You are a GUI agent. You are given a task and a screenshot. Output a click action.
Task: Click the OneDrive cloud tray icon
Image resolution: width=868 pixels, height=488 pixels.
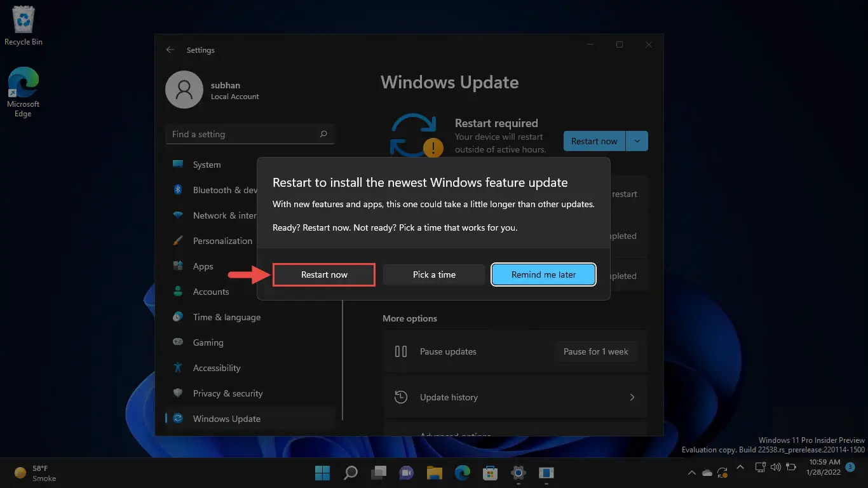707,472
